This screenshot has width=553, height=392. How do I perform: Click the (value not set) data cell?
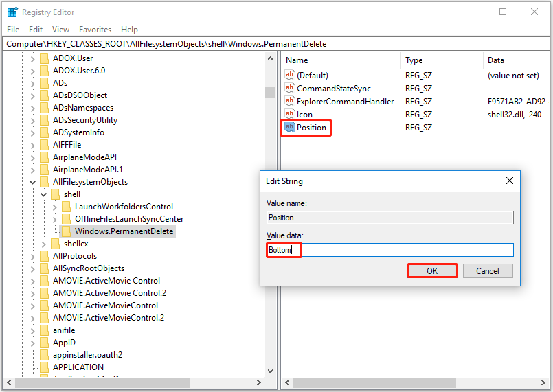tap(513, 75)
